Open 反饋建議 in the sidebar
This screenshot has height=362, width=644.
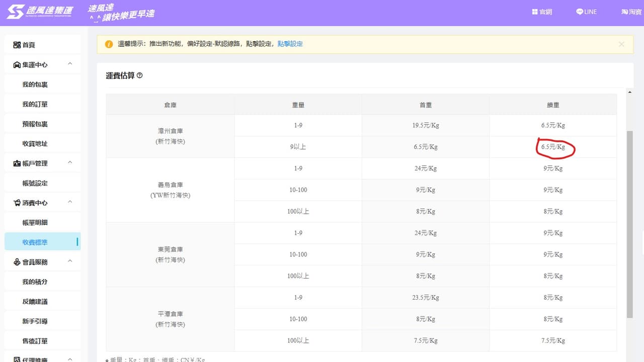[42, 301]
